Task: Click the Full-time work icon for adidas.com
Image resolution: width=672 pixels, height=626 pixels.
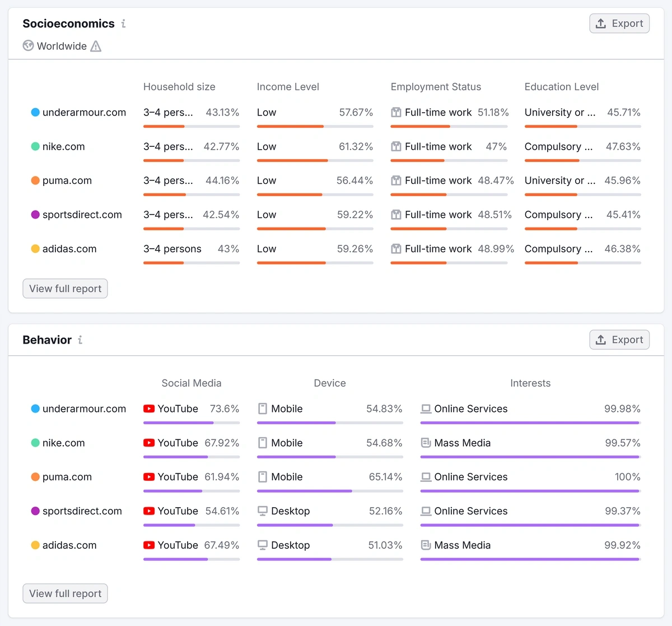Action: pyautogui.click(x=396, y=249)
